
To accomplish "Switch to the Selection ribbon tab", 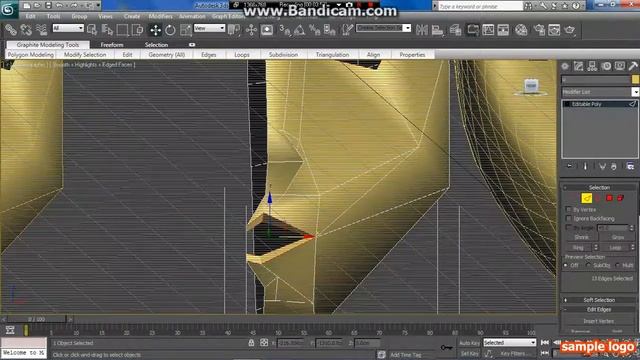I will [156, 45].
